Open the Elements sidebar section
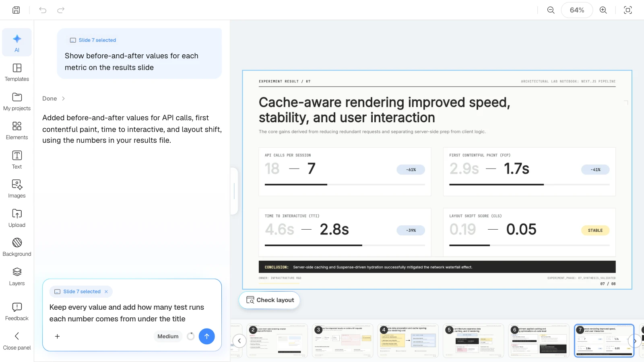Image resolution: width=644 pixels, height=362 pixels. [17, 130]
